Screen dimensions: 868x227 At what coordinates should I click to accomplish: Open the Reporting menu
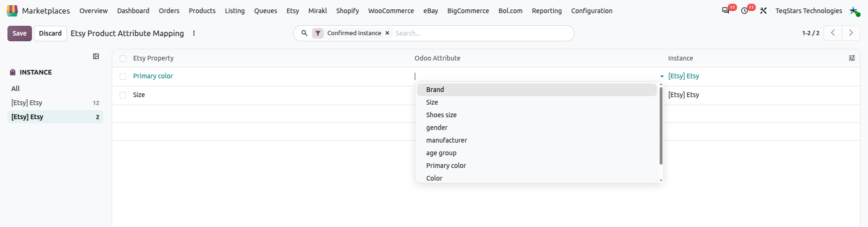[x=547, y=11]
